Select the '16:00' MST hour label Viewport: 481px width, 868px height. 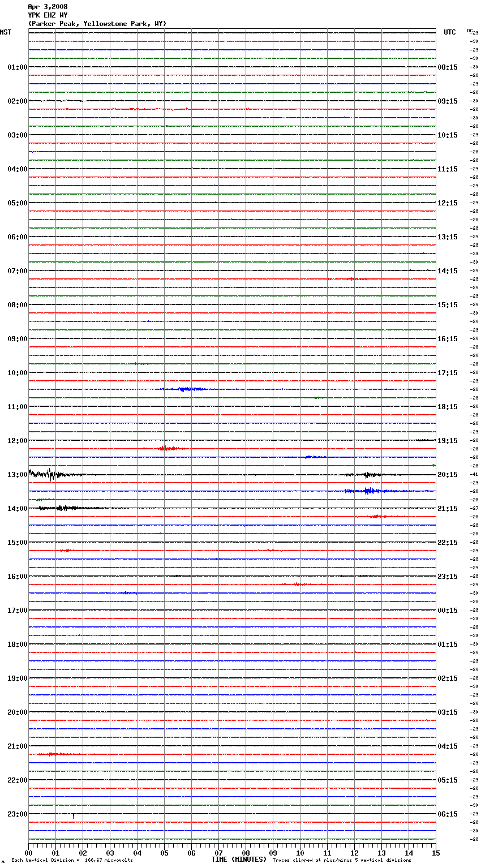(x=18, y=577)
